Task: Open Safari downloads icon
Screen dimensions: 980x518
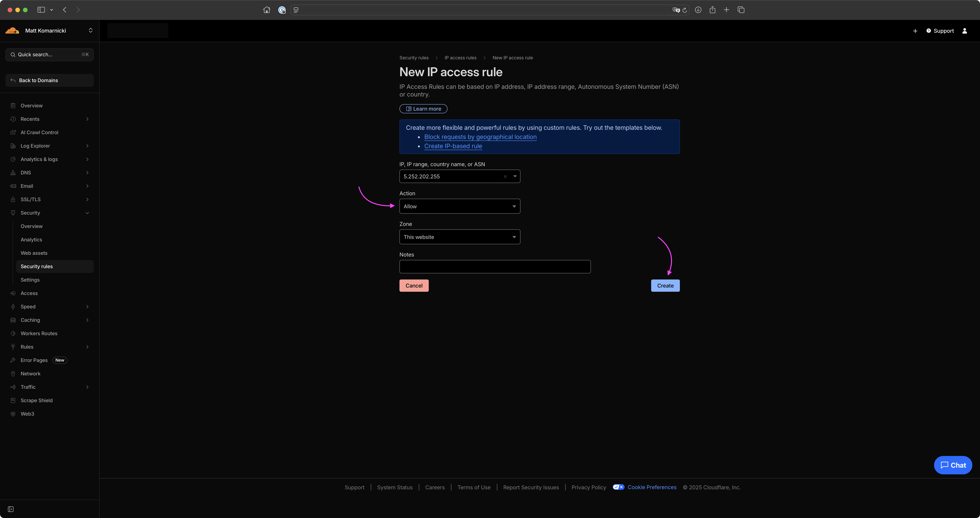Action: click(698, 10)
